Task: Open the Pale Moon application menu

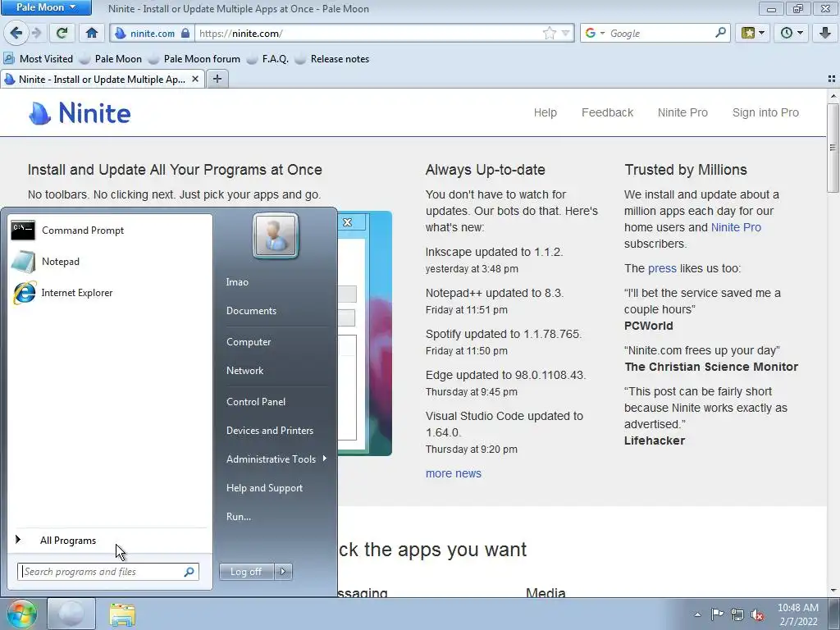Action: pyautogui.click(x=46, y=7)
